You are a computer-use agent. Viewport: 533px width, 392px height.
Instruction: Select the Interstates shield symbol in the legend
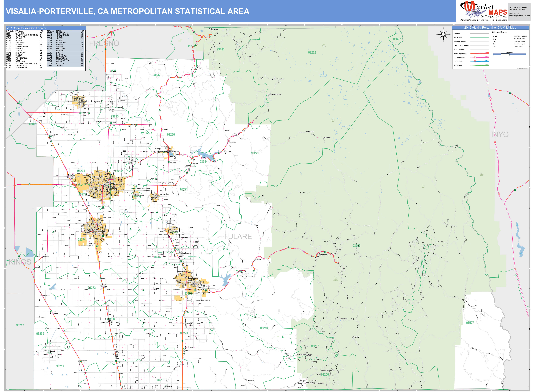pyautogui.click(x=475, y=61)
